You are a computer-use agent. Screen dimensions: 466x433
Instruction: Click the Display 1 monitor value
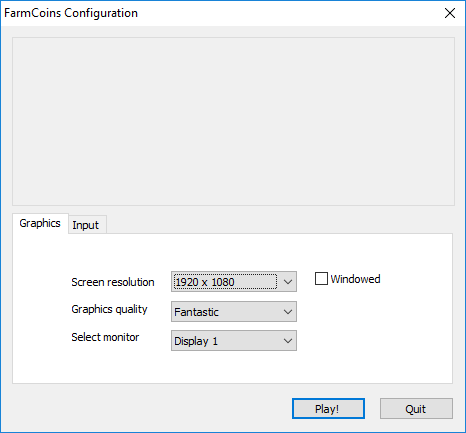click(x=196, y=341)
